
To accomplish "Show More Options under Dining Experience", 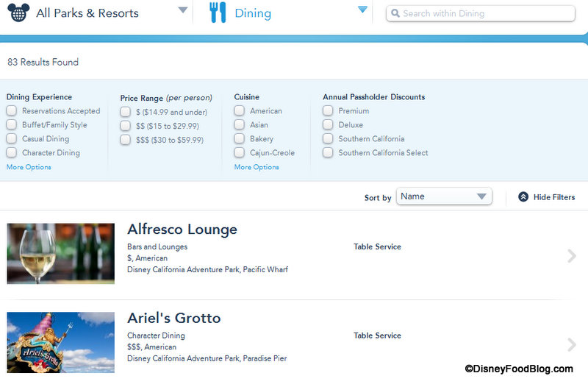I will 29,167.
